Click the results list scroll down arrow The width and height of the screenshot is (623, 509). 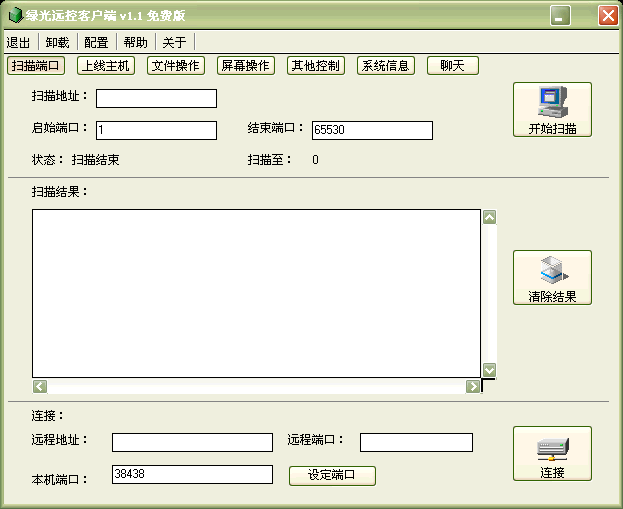click(490, 369)
